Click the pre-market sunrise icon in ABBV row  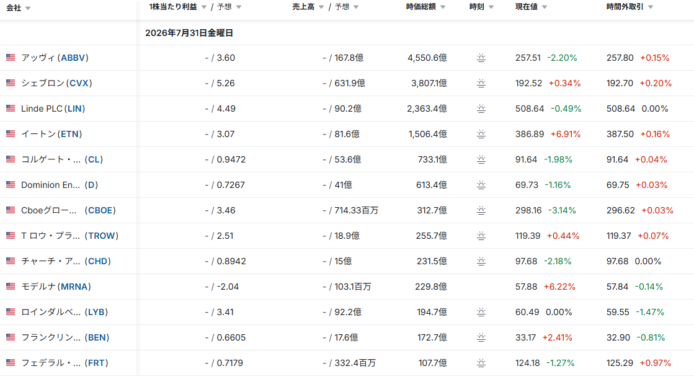point(481,58)
